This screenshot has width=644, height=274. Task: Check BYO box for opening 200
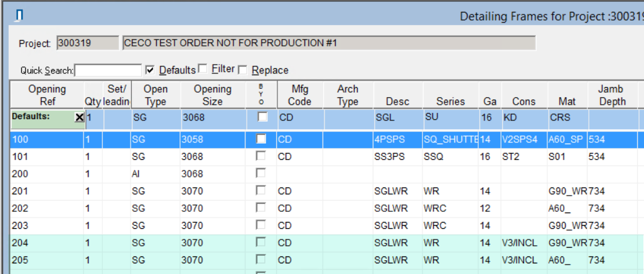click(x=262, y=173)
